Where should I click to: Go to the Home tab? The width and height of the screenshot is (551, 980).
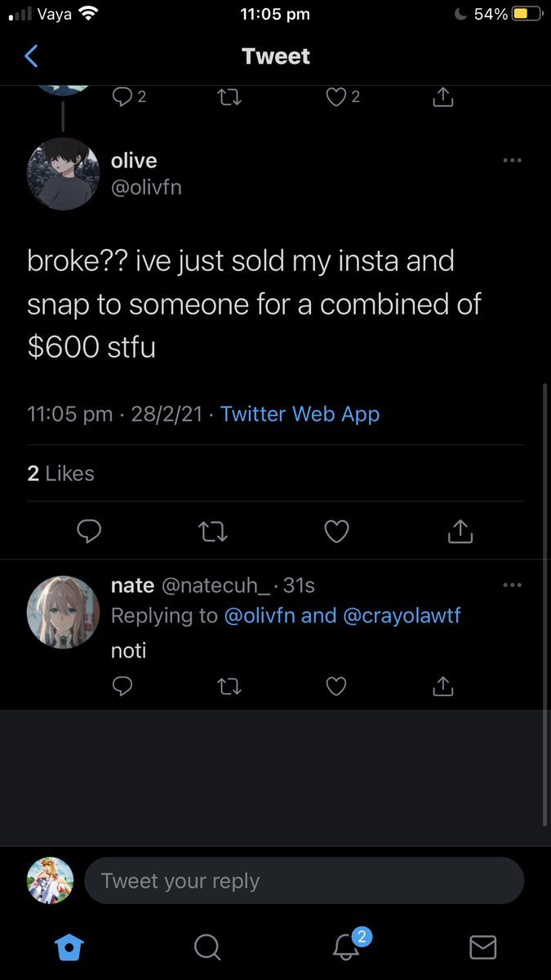click(69, 947)
